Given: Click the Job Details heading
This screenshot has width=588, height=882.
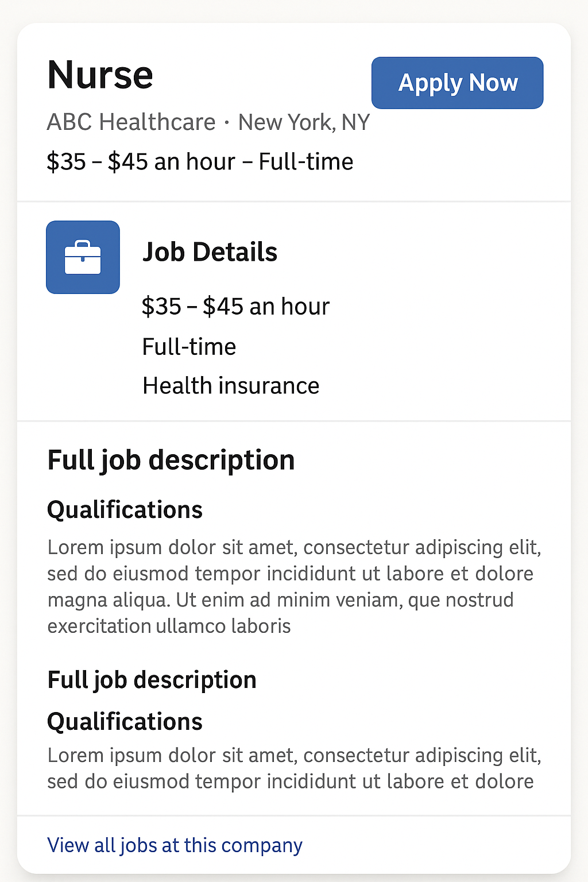Looking at the screenshot, I should (210, 252).
